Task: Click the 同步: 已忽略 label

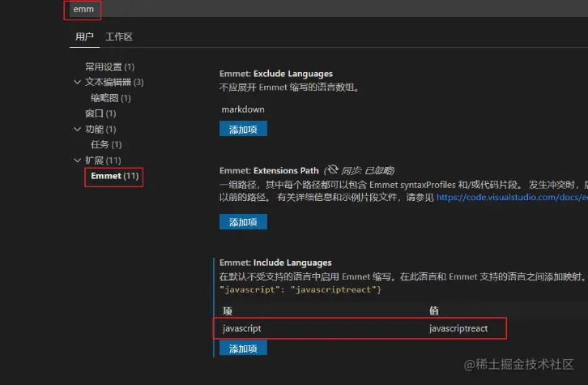Action: [368, 171]
